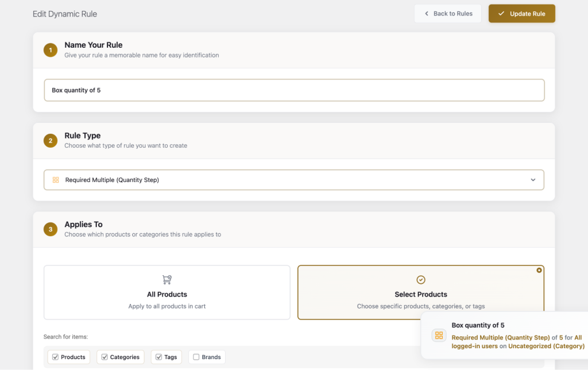
Task: Click the Uncategorized (Category) text in summary
Action: [546, 346]
